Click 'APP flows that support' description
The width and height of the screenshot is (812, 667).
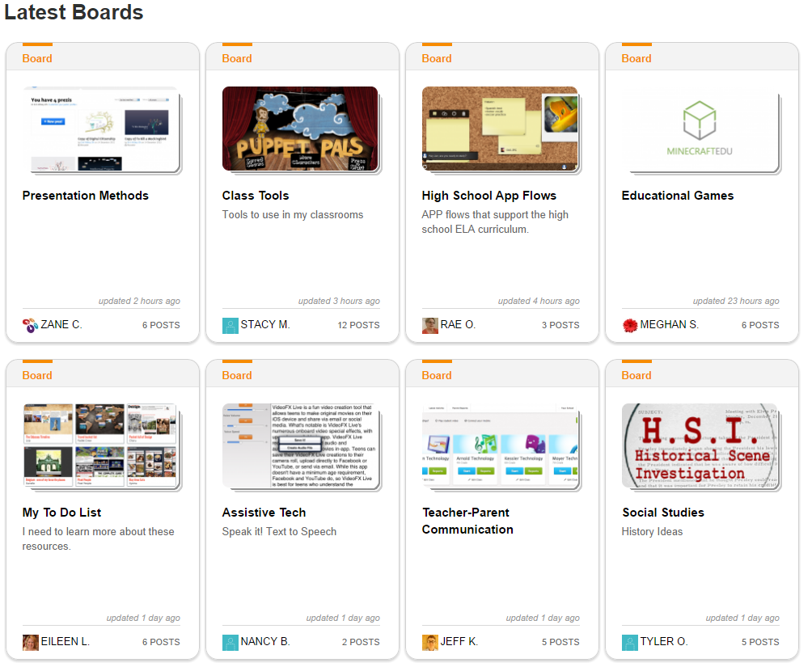pos(495,222)
